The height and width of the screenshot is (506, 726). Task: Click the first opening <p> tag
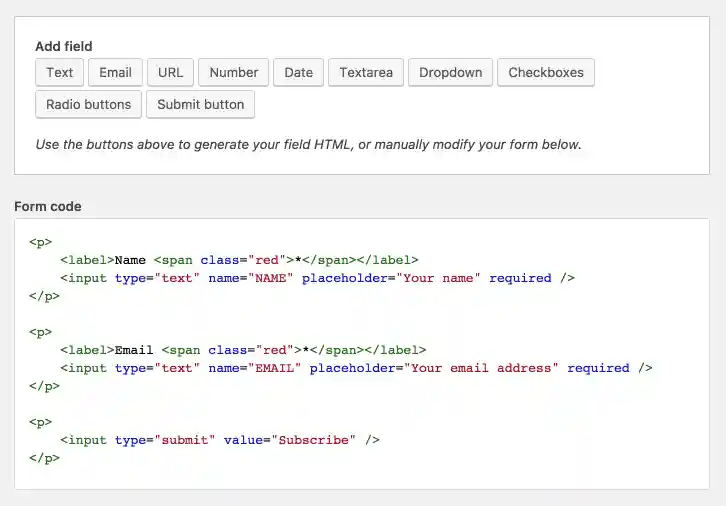40,242
